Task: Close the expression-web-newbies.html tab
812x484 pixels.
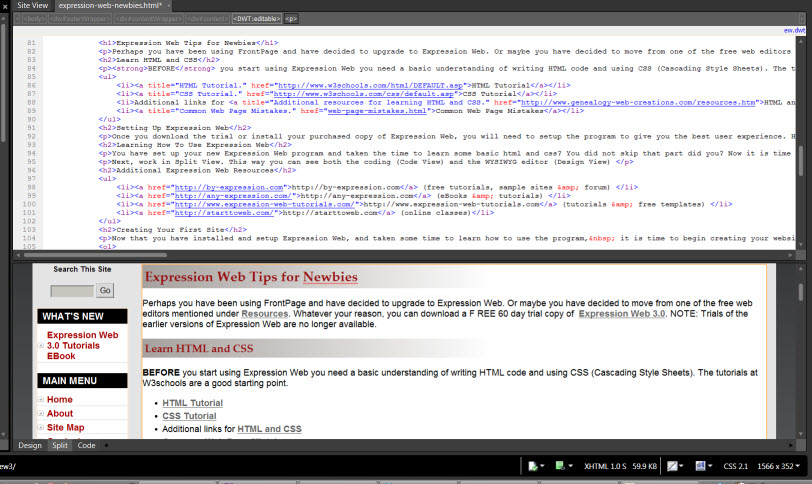Action: pyautogui.click(x=169, y=6)
